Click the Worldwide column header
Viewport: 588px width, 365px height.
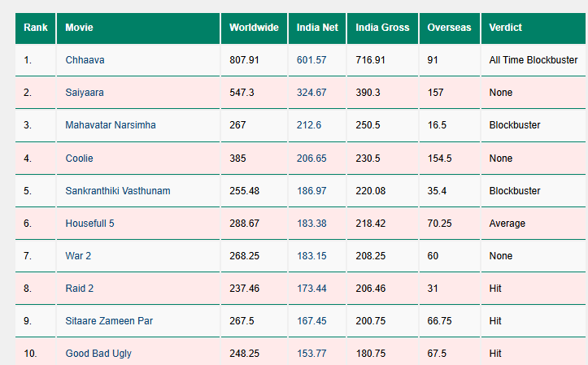tap(254, 28)
